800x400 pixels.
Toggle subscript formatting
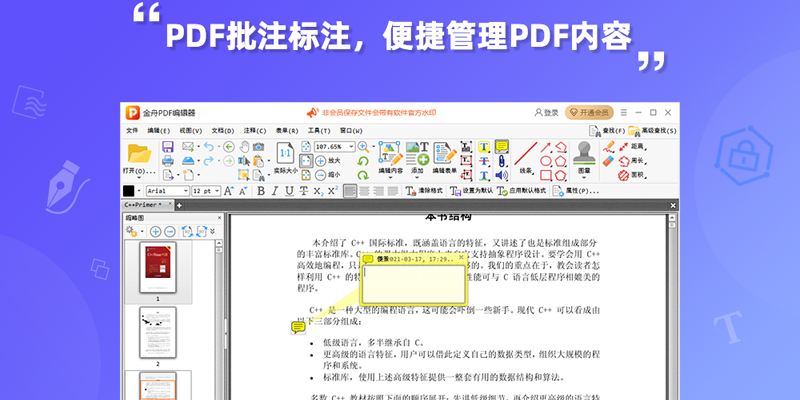[x=318, y=191]
